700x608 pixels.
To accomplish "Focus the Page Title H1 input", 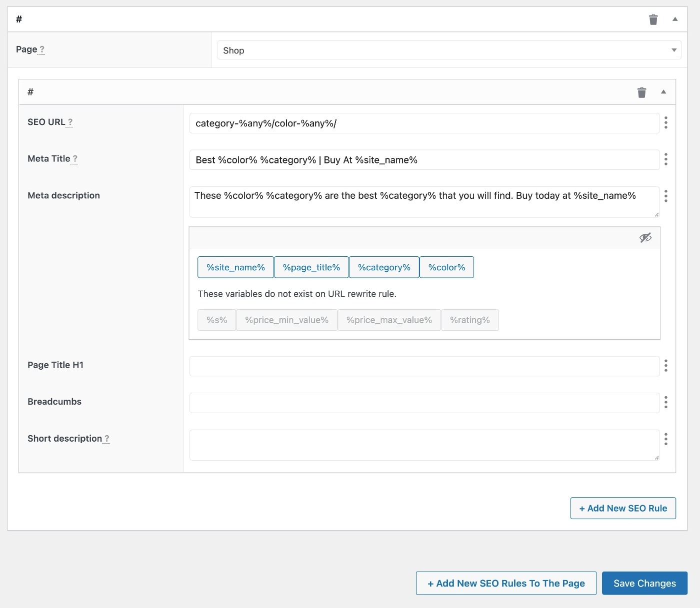I will [x=424, y=366].
